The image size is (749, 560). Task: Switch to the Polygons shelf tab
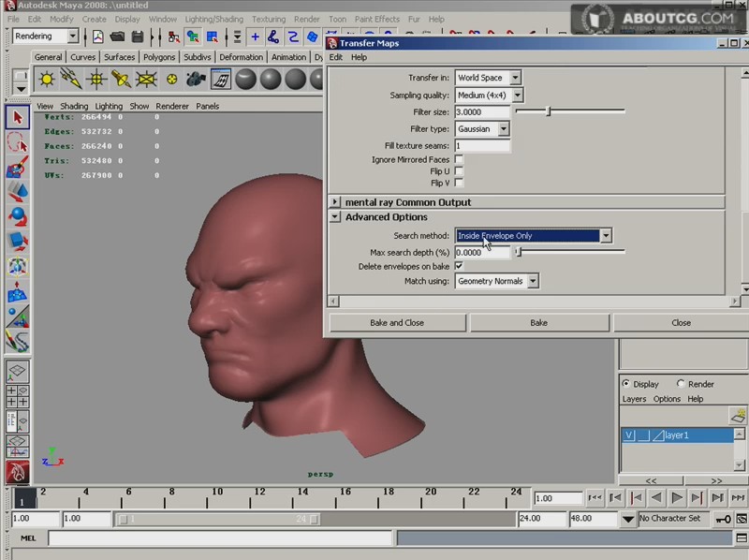point(159,57)
